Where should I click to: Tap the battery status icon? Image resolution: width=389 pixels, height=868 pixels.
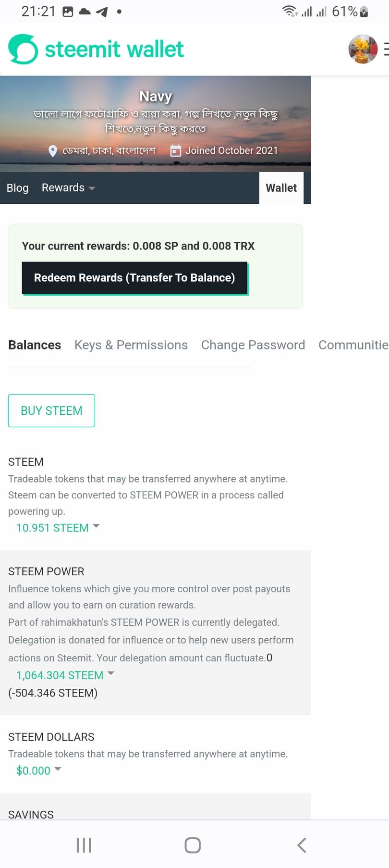[364, 12]
